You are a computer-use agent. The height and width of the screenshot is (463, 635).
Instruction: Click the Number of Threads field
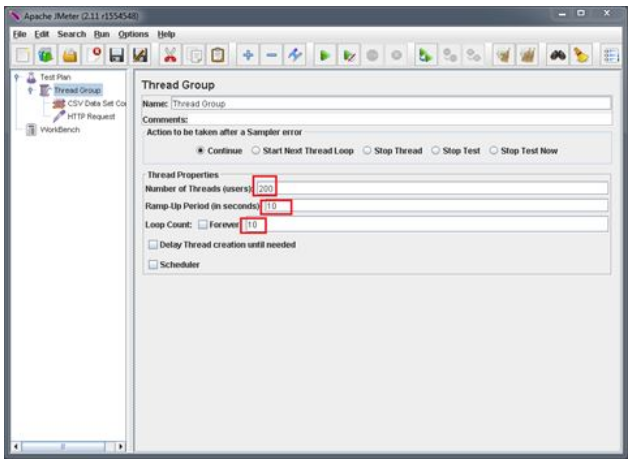click(x=432, y=188)
